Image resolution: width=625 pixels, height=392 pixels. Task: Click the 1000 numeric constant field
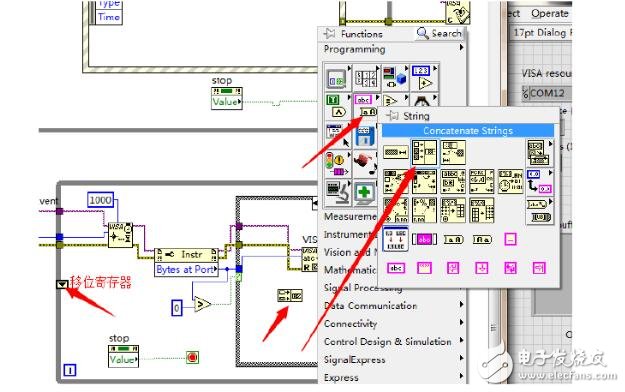pos(100,200)
